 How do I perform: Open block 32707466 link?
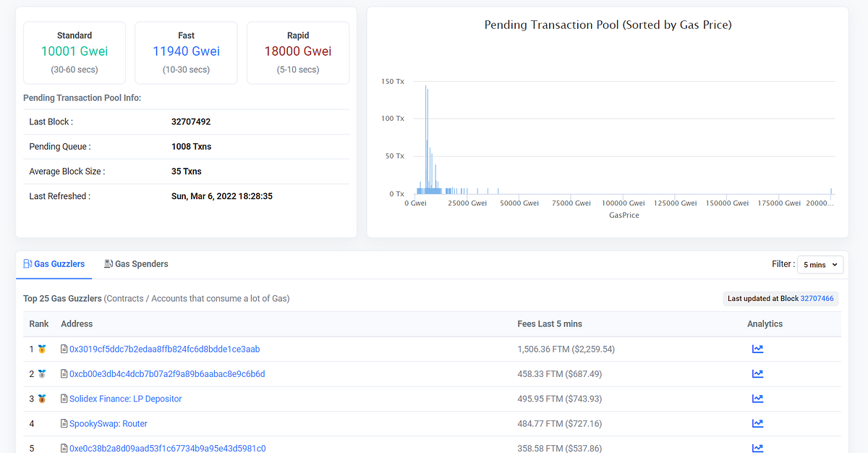point(817,298)
